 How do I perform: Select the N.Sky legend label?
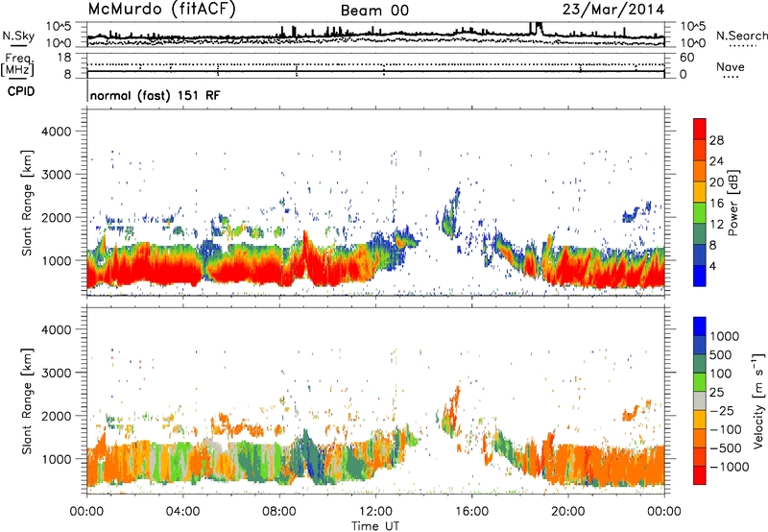coord(18,36)
